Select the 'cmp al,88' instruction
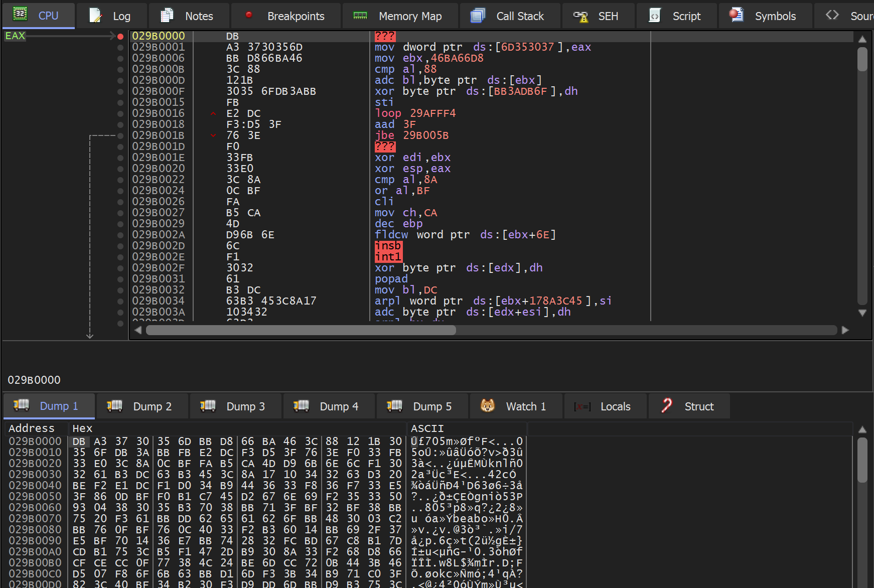The width and height of the screenshot is (874, 588). point(405,69)
